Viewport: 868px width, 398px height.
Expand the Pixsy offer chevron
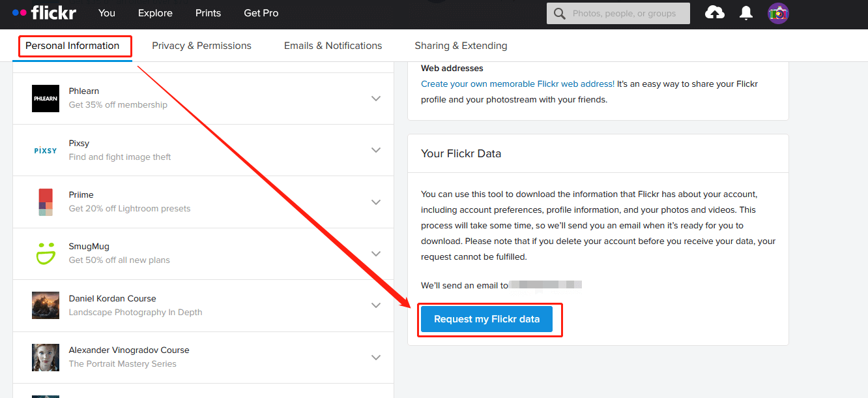[x=376, y=150]
